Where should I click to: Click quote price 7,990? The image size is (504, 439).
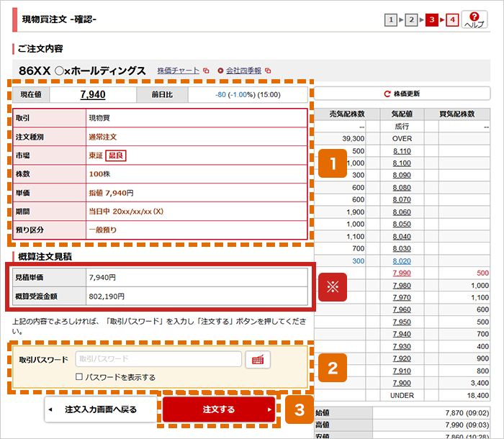(402, 273)
